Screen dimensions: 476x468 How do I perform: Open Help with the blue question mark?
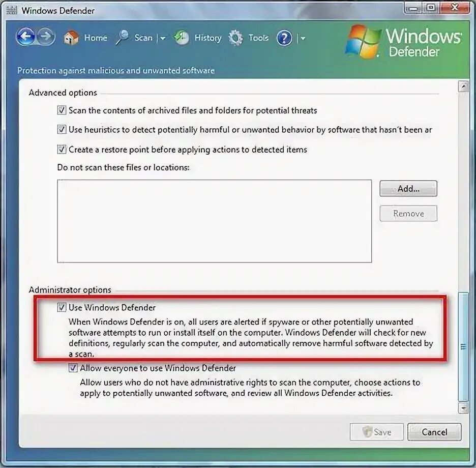tap(284, 38)
